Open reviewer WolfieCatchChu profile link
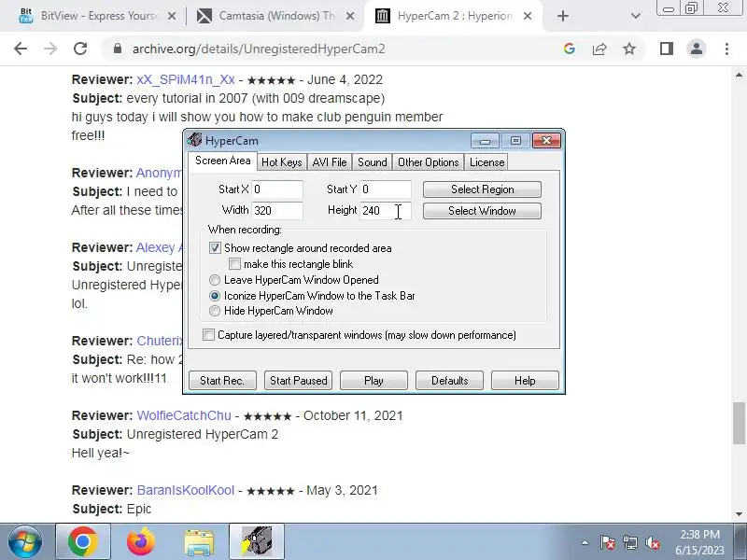 pyautogui.click(x=184, y=415)
